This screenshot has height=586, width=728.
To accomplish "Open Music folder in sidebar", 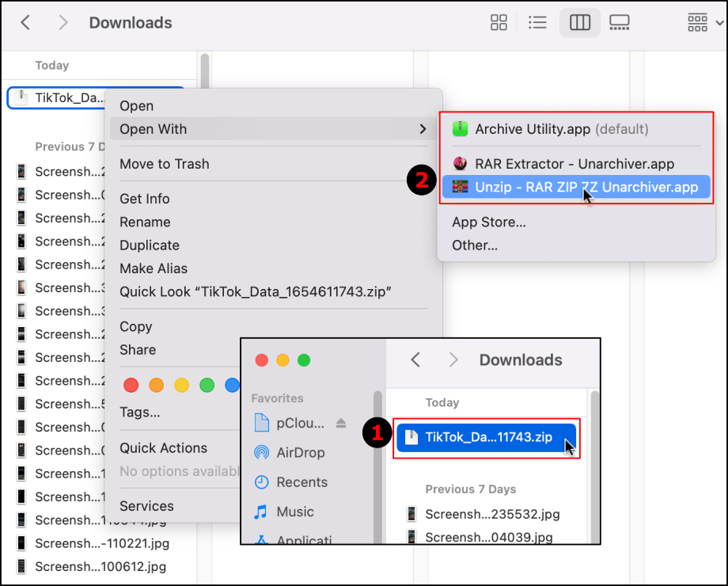I will [294, 512].
